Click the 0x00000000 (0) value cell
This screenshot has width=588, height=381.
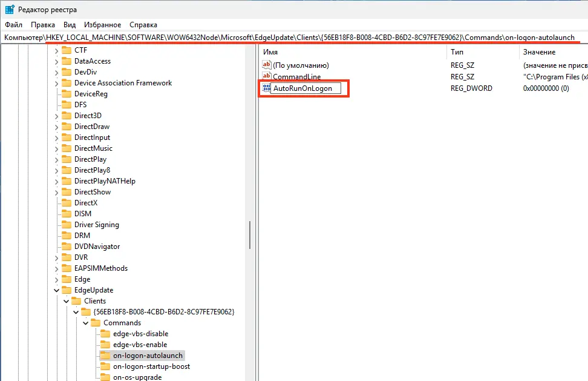click(x=546, y=88)
